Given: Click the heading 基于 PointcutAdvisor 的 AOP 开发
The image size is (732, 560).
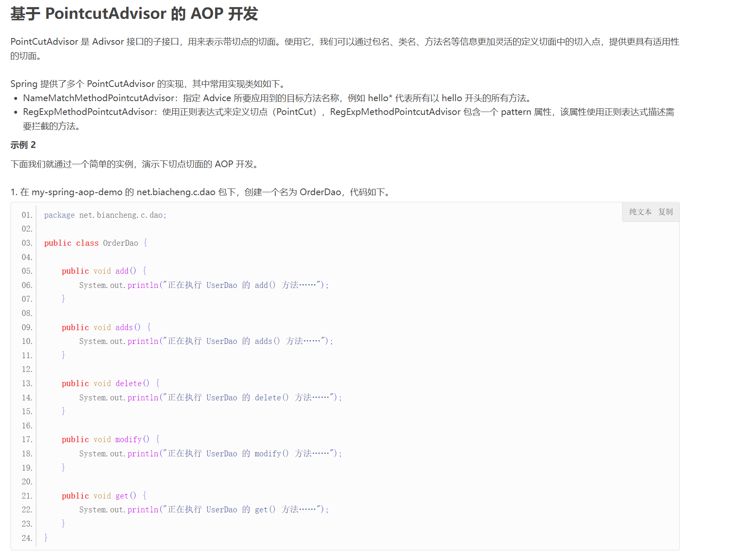Looking at the screenshot, I should click(134, 14).
